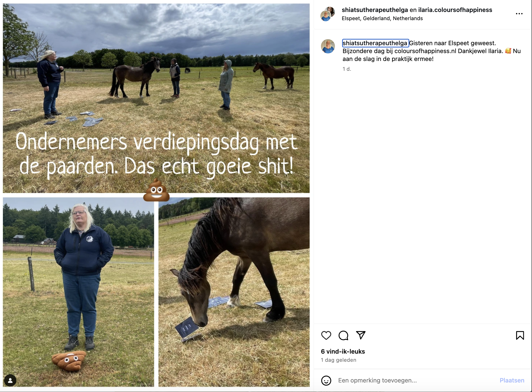The height and width of the screenshot is (392, 532).
Task: Click shiatsutherapeuthelga username in the caption
Action: click(375, 43)
